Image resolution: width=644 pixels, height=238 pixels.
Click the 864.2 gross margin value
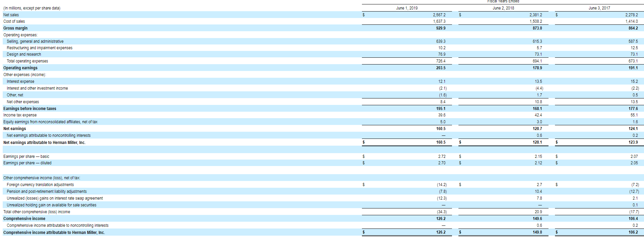coord(633,28)
